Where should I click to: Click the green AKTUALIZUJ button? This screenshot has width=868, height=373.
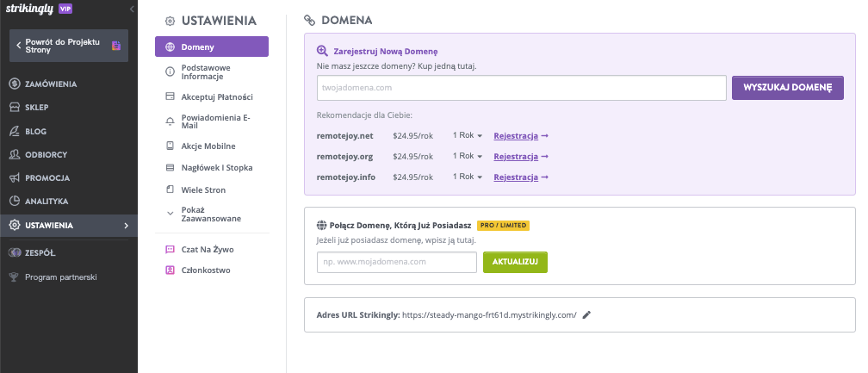[x=515, y=263]
